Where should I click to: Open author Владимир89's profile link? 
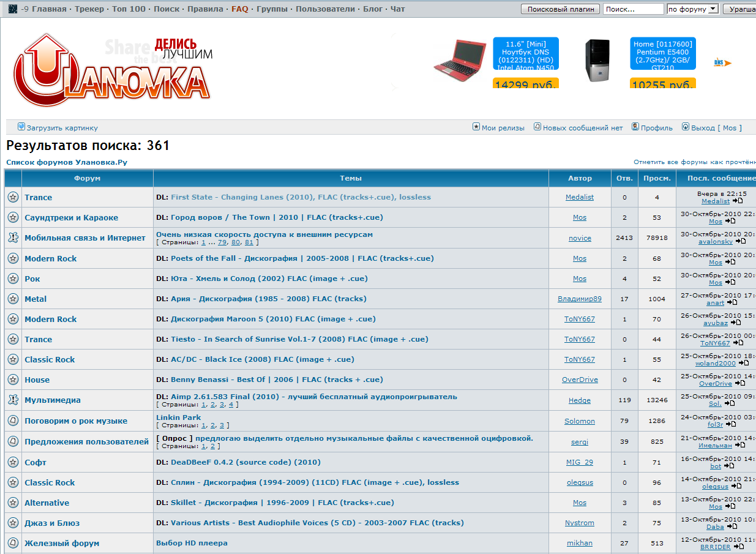coord(579,299)
